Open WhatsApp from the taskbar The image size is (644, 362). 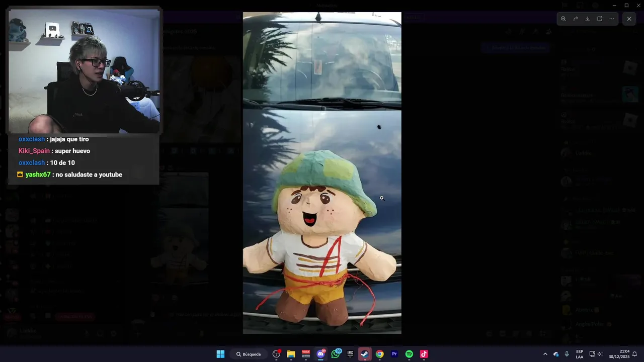pos(336,354)
